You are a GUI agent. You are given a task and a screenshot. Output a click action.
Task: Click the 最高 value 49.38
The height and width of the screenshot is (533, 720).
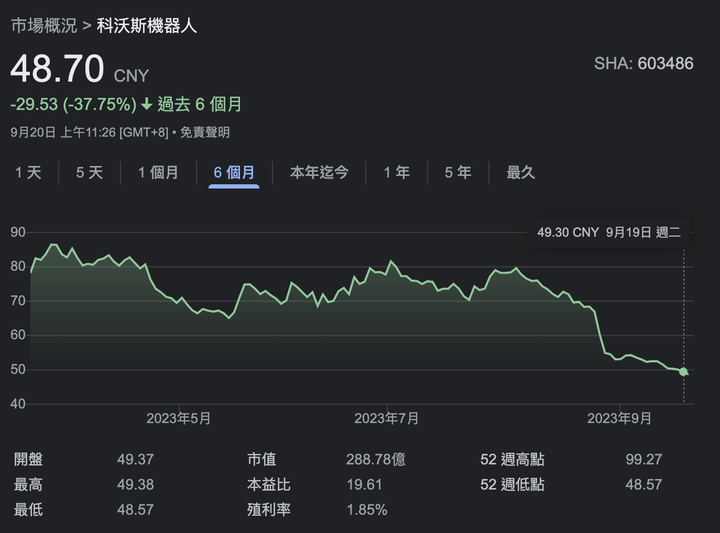pos(135,484)
